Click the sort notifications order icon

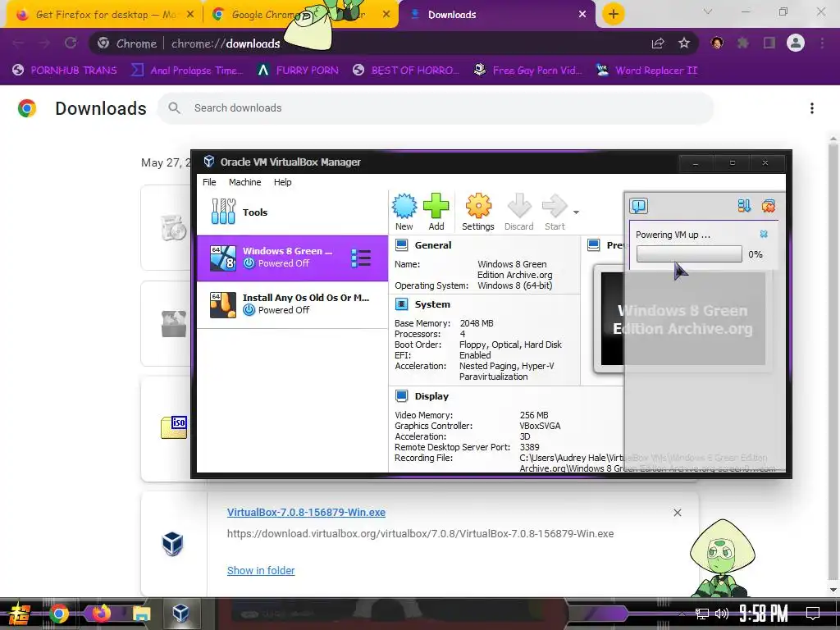[744, 206]
